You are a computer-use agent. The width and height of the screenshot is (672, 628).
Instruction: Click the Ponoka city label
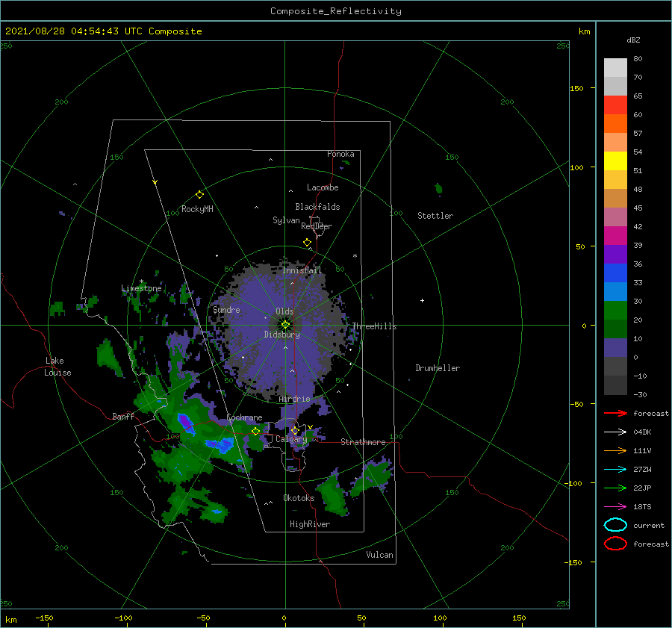tap(340, 154)
